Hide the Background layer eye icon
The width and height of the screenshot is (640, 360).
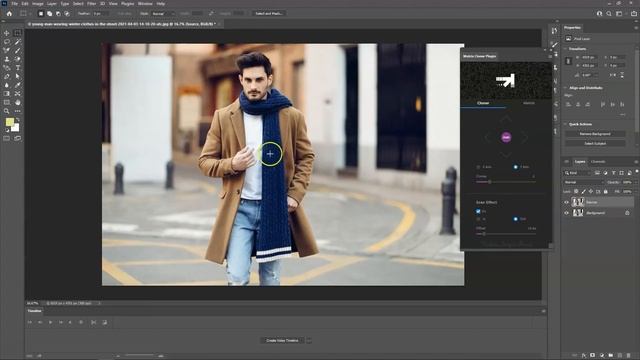click(567, 213)
